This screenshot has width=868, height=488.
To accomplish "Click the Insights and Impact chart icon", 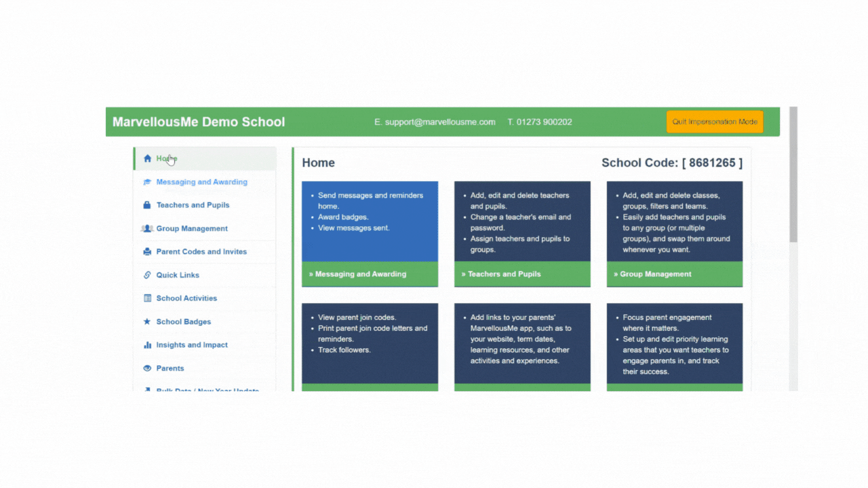I will (x=147, y=345).
